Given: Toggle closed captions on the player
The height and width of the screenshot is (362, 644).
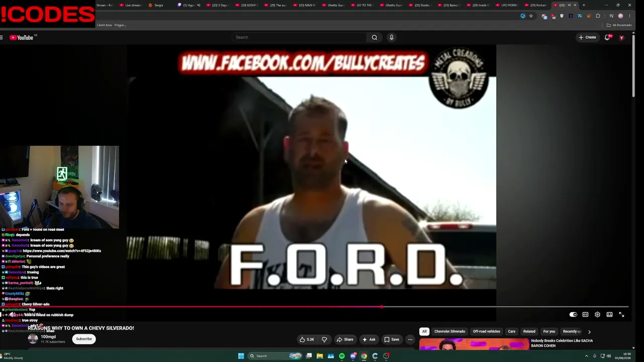Looking at the screenshot, I should [585, 315].
